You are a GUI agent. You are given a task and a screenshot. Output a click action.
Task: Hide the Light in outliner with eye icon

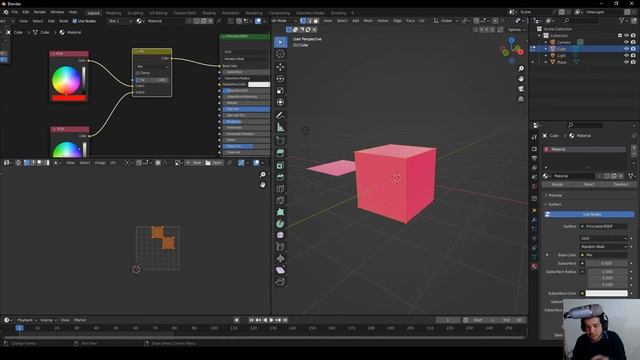click(626, 56)
